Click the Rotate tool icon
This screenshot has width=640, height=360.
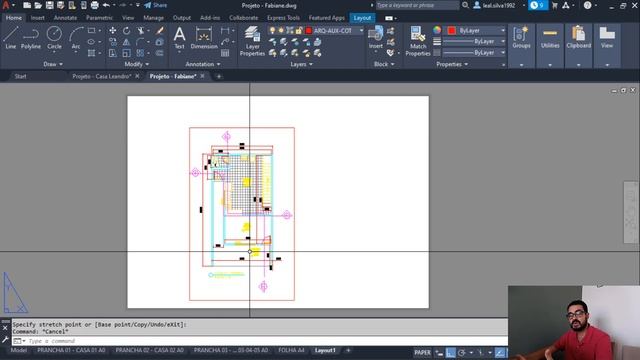[x=127, y=31]
